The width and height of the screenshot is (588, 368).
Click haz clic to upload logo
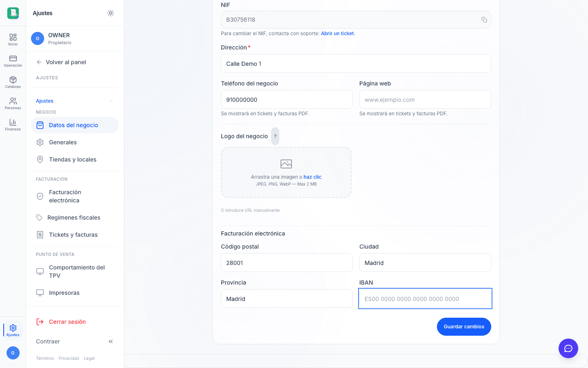312,177
